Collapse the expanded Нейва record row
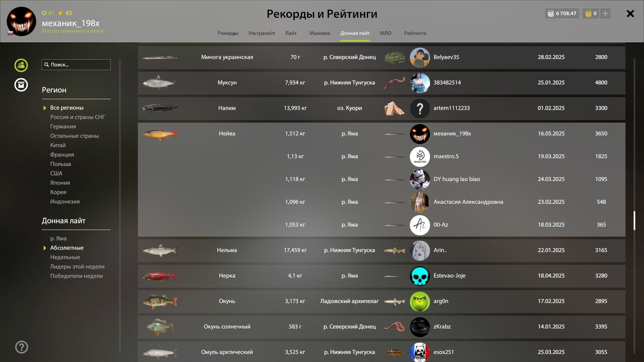Viewport: 644px width, 362px height. coord(381,134)
